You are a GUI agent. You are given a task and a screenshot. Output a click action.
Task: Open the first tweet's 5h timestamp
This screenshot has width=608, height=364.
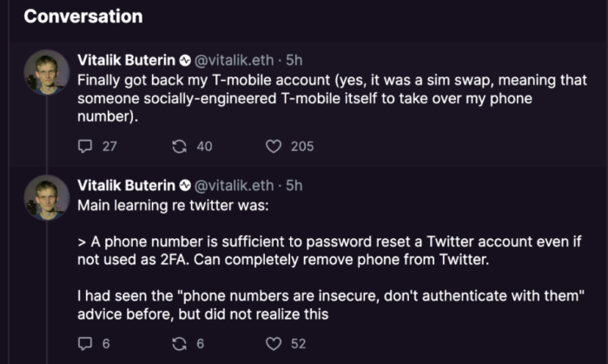[x=294, y=60]
